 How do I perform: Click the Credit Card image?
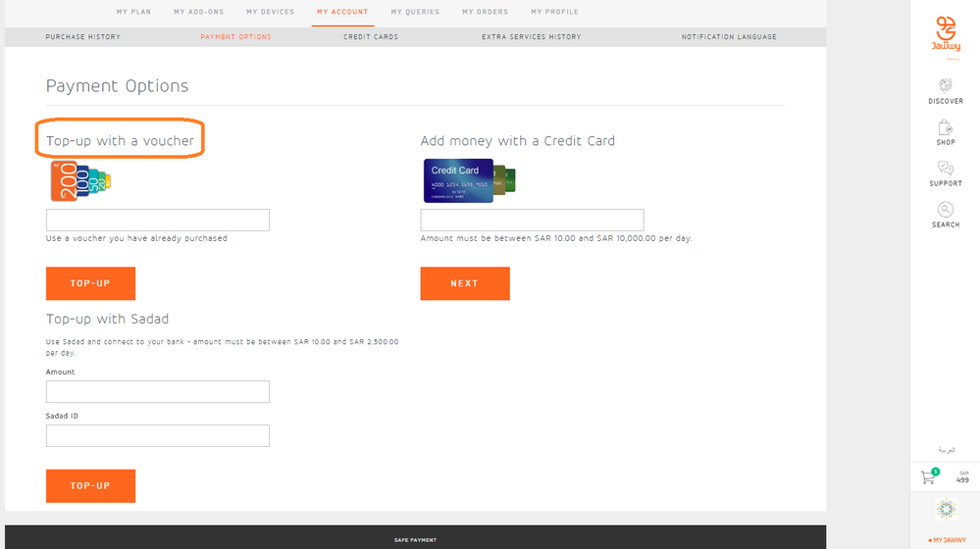[x=469, y=179]
